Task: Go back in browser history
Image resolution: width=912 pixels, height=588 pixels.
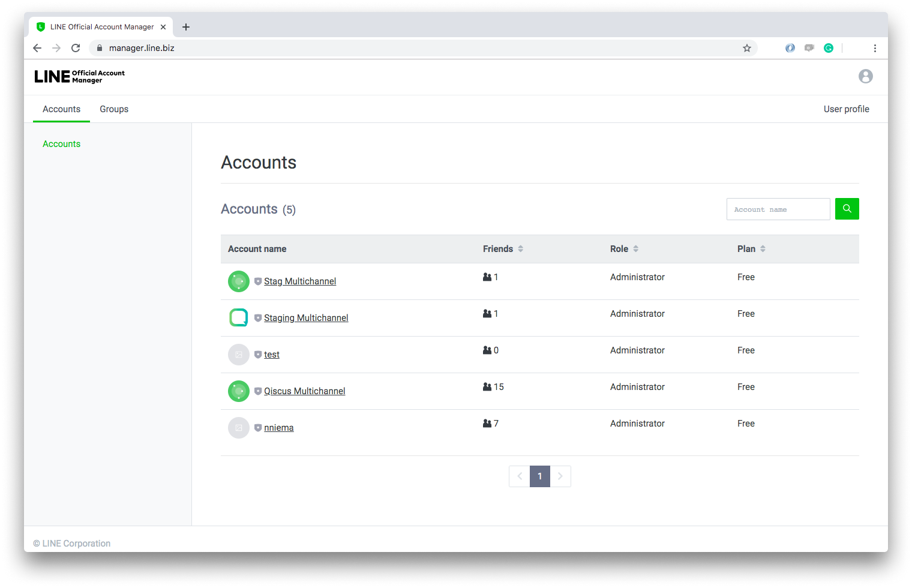Action: tap(37, 48)
